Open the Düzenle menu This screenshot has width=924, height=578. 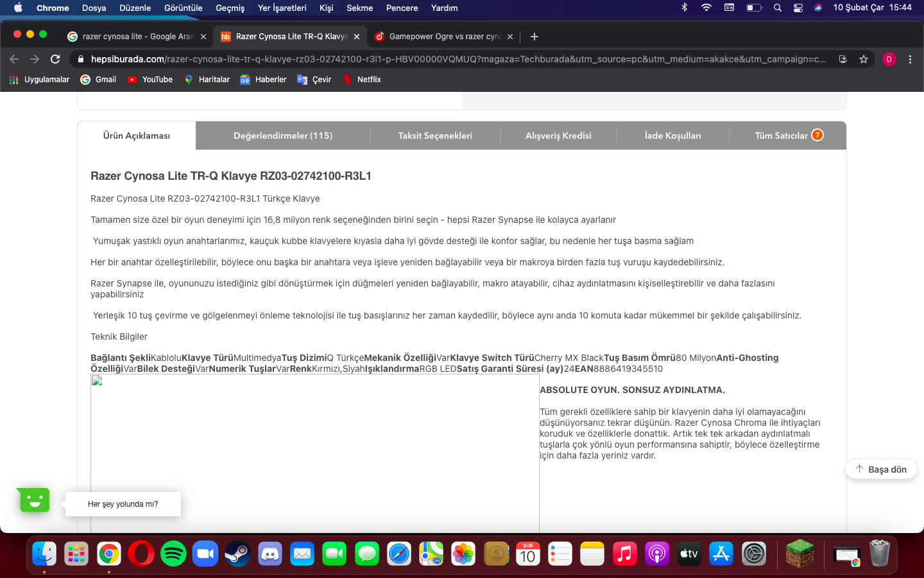pos(135,8)
